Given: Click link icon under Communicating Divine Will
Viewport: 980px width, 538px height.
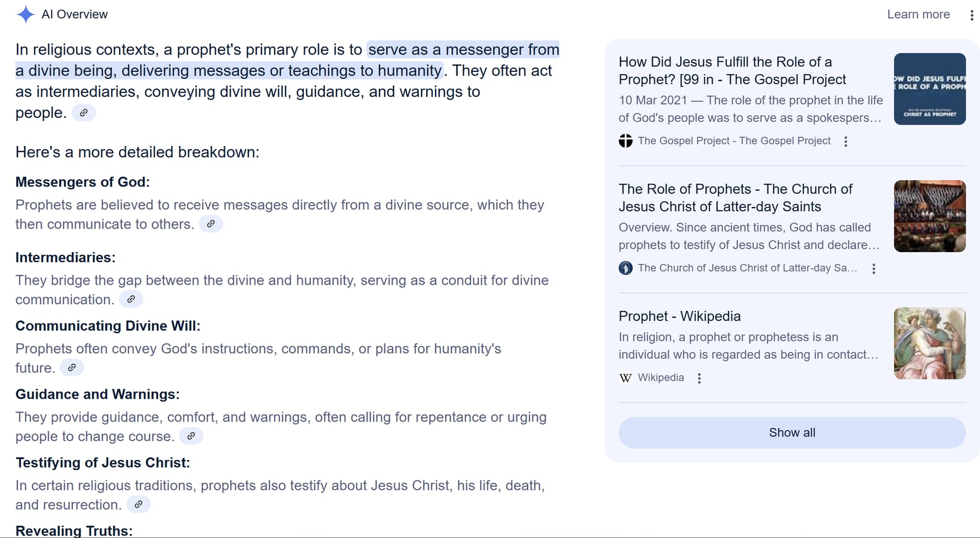Looking at the screenshot, I should 72,368.
